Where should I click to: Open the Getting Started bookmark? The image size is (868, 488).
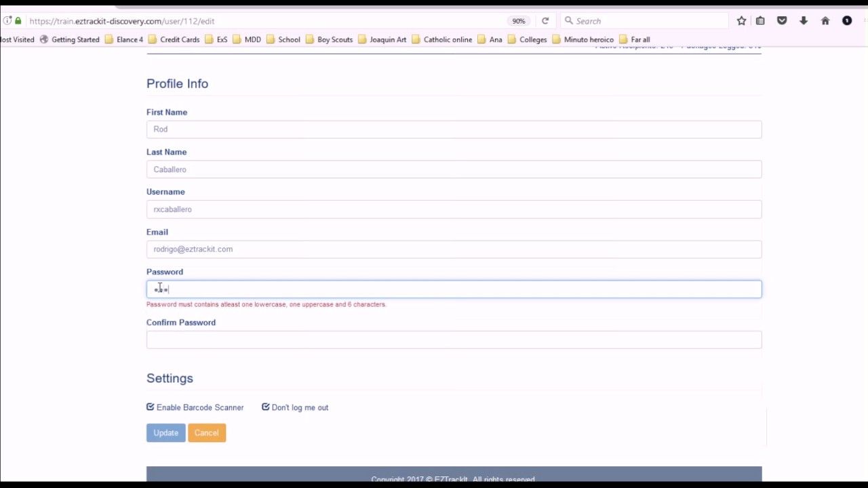click(70, 39)
